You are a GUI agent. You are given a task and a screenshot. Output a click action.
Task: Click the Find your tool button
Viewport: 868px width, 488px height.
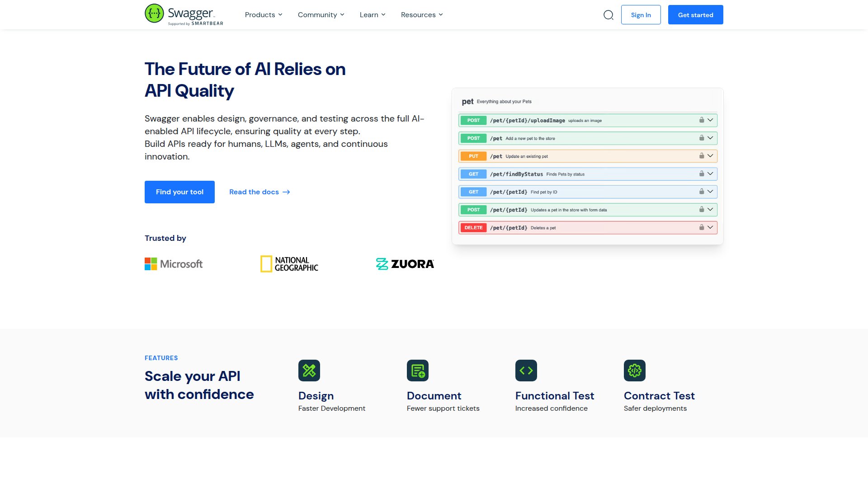pyautogui.click(x=179, y=192)
